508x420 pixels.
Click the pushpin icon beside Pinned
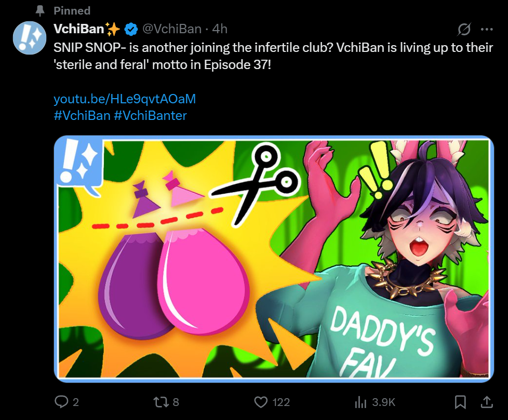click(x=40, y=11)
